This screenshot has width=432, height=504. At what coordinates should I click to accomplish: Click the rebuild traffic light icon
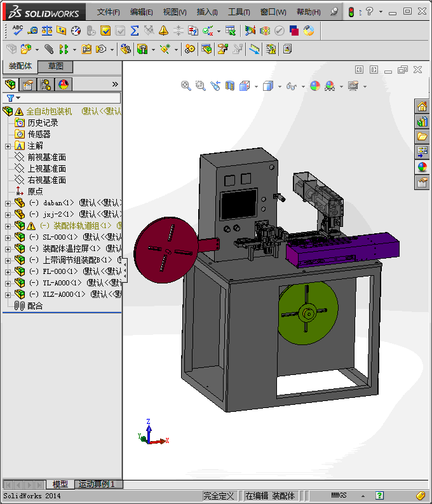pos(351,12)
